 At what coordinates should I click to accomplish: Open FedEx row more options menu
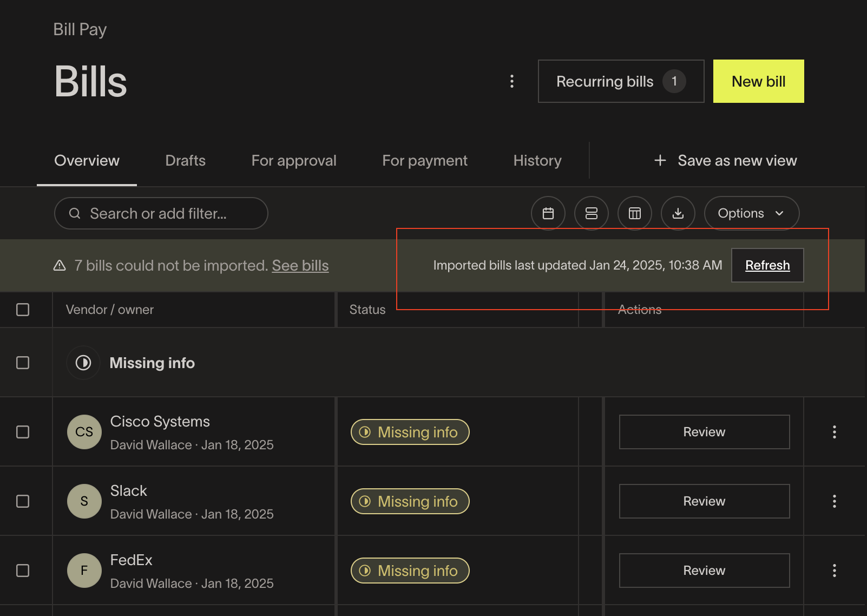tap(835, 571)
